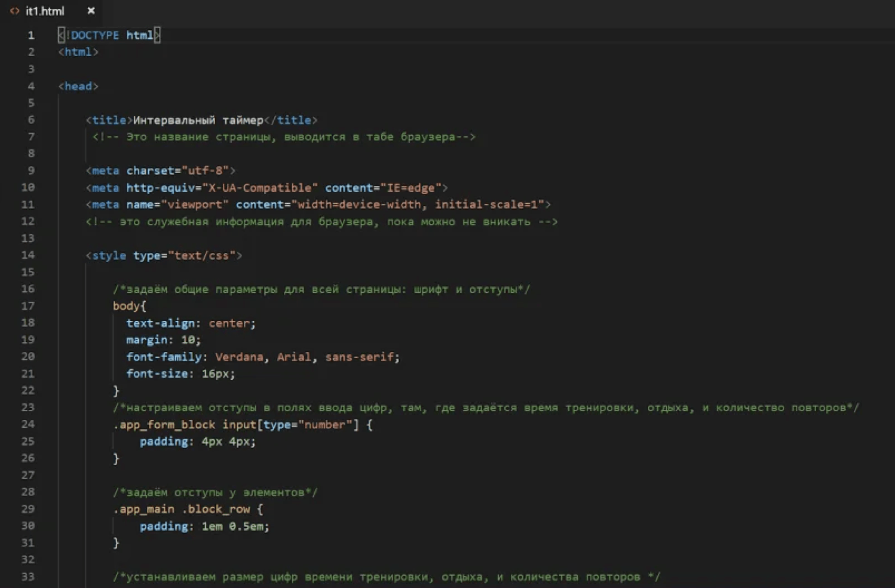Click the closing brace on line 26
895x588 pixels.
pos(117,458)
